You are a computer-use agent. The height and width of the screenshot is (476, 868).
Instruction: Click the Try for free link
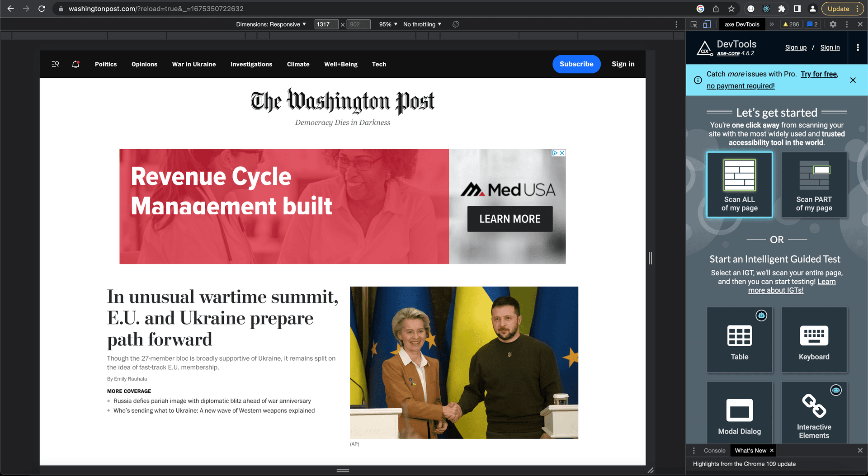[818, 74]
